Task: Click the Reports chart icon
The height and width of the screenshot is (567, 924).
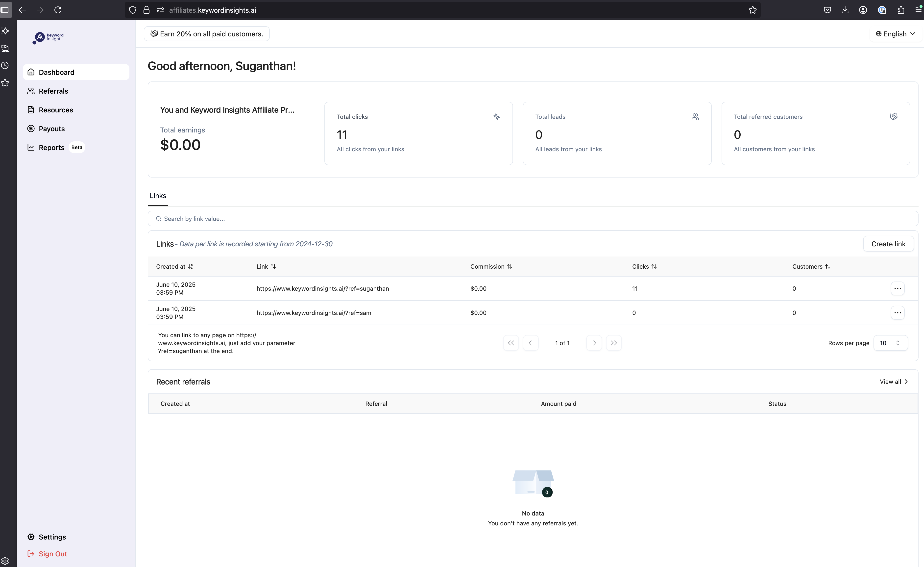Action: 31,148
